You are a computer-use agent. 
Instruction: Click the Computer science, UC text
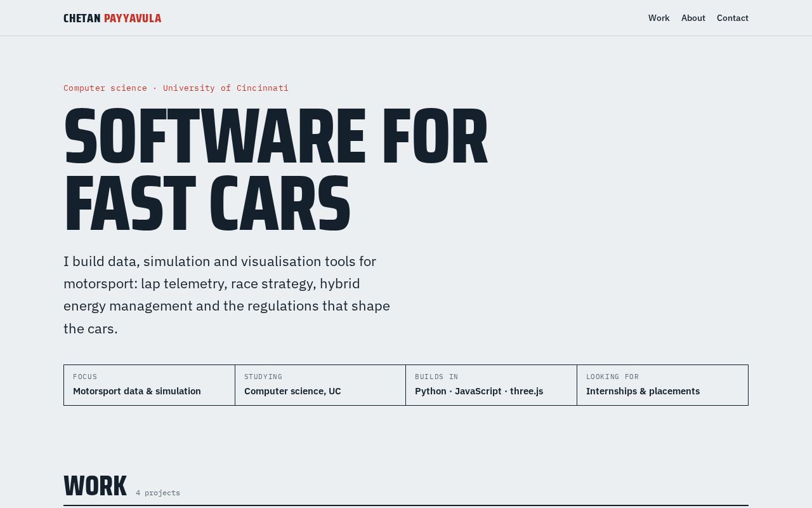pyautogui.click(x=292, y=391)
